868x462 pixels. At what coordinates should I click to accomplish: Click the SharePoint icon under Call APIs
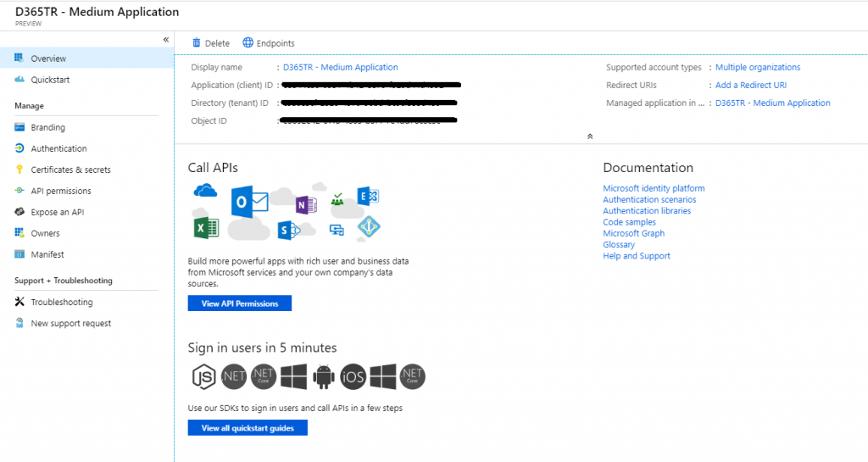[288, 230]
